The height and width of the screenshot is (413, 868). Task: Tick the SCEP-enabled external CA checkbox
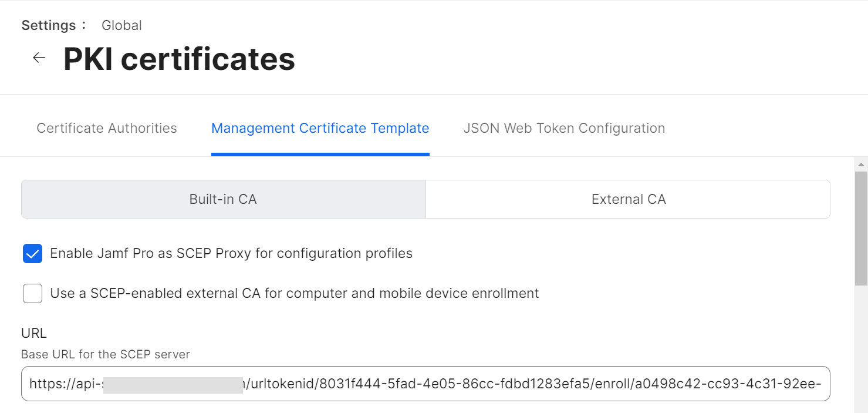tap(33, 293)
